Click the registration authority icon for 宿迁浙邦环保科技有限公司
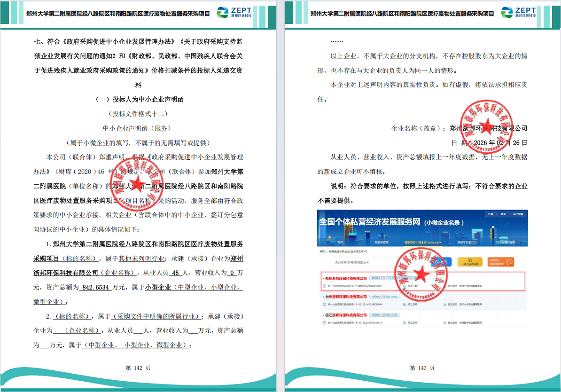Viewport: 561px width, 392px height. [x=444, y=323]
